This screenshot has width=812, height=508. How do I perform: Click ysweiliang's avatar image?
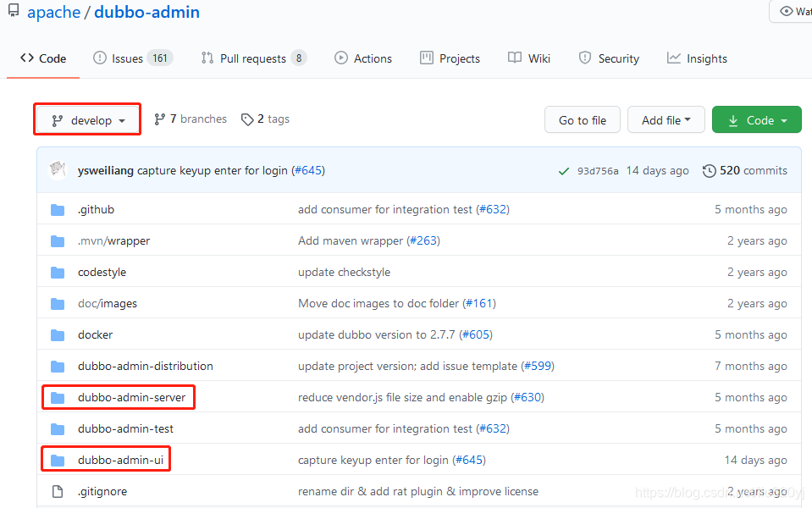[58, 170]
